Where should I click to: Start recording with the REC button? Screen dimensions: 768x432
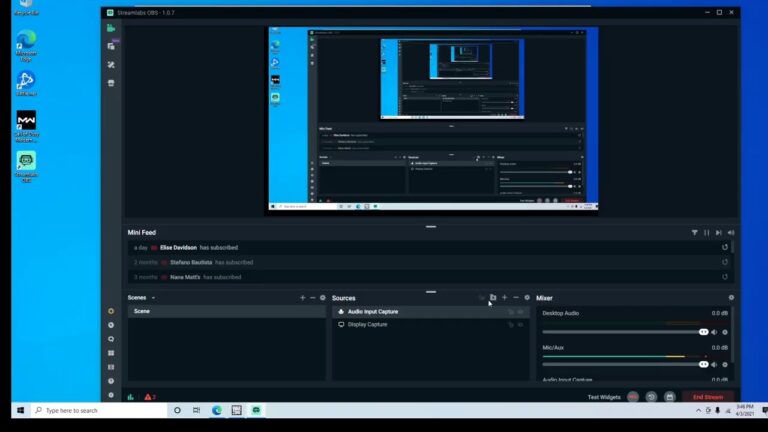click(633, 397)
